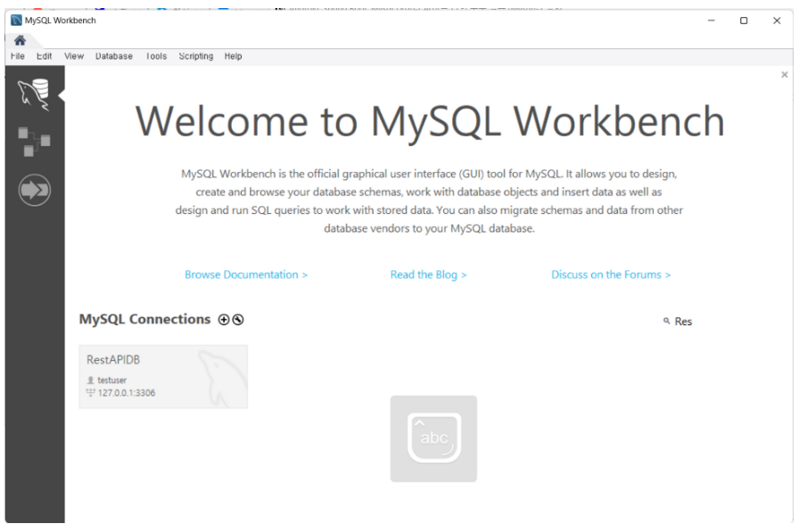The image size is (807, 532).
Task: Open the File menu
Action: pos(18,56)
